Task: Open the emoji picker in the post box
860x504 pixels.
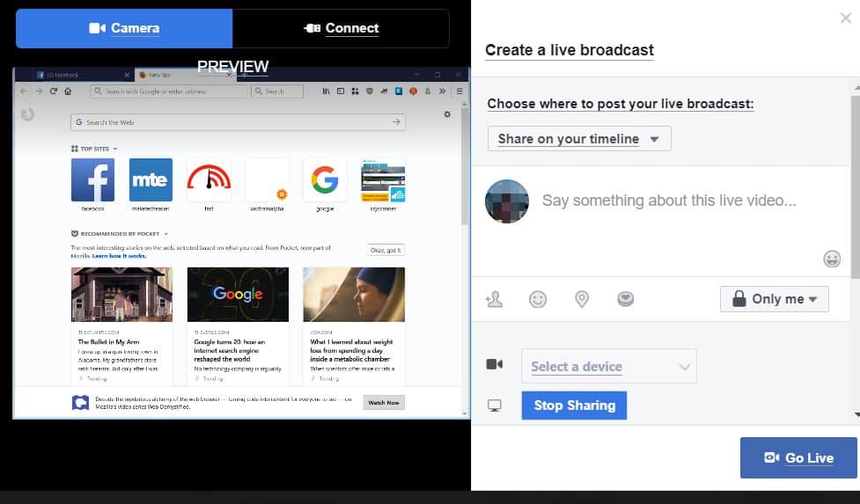Action: pos(832,259)
